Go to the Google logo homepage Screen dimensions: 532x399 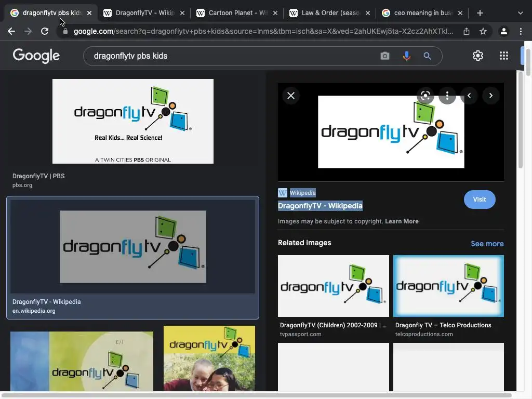pyautogui.click(x=36, y=56)
